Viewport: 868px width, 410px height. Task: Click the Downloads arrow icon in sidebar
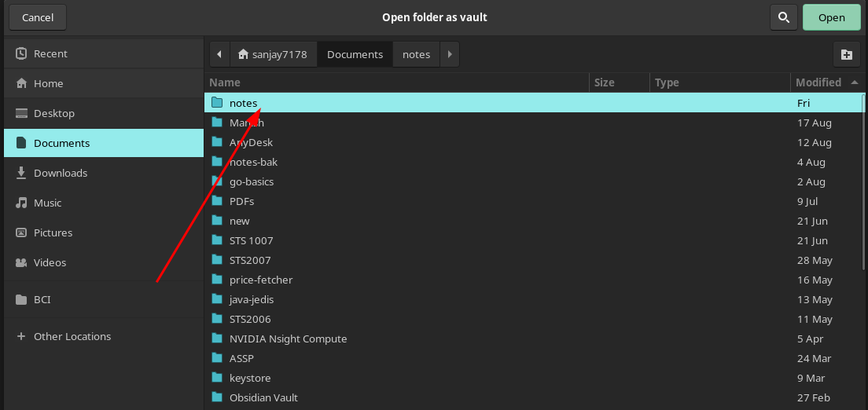[21, 173]
